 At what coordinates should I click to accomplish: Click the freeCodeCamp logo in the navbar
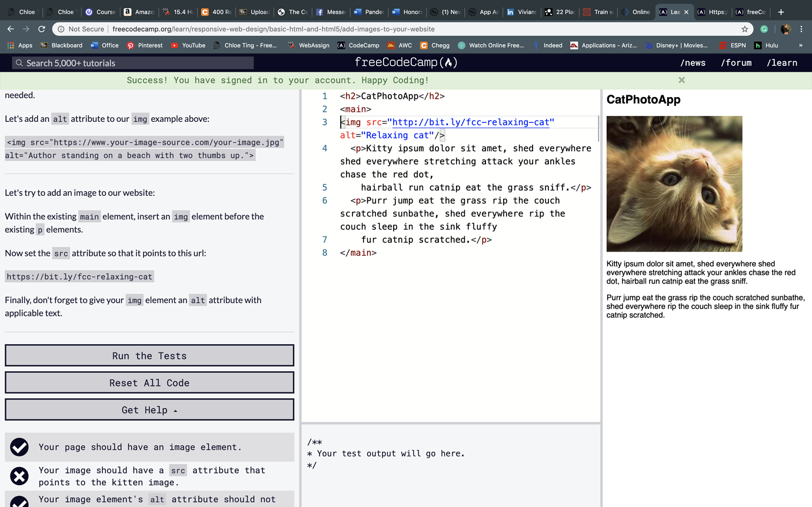click(x=406, y=62)
